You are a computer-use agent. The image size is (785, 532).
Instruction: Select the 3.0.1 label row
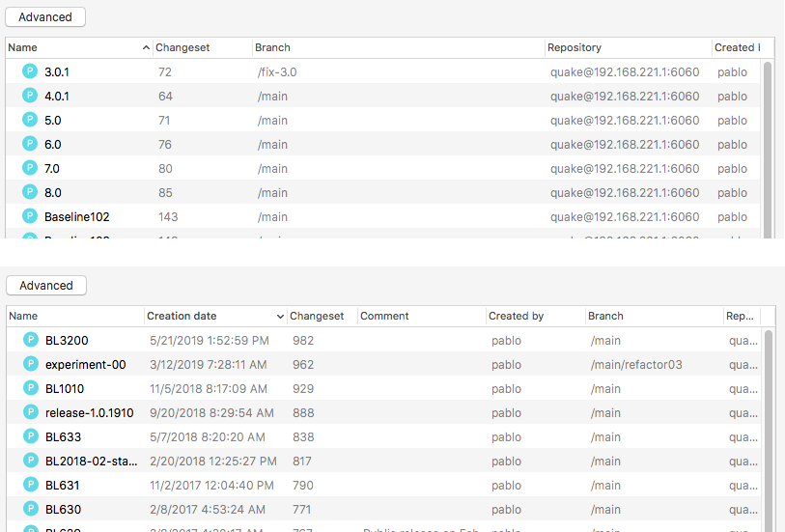pos(383,71)
